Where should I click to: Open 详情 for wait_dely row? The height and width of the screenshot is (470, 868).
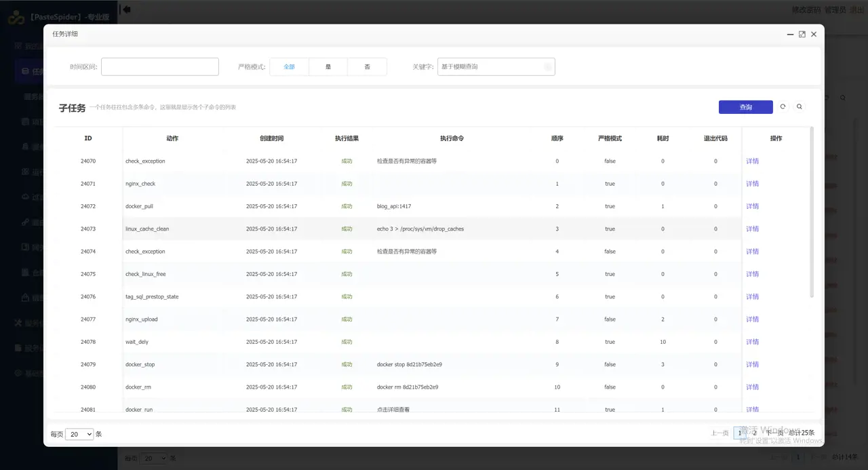(x=753, y=342)
